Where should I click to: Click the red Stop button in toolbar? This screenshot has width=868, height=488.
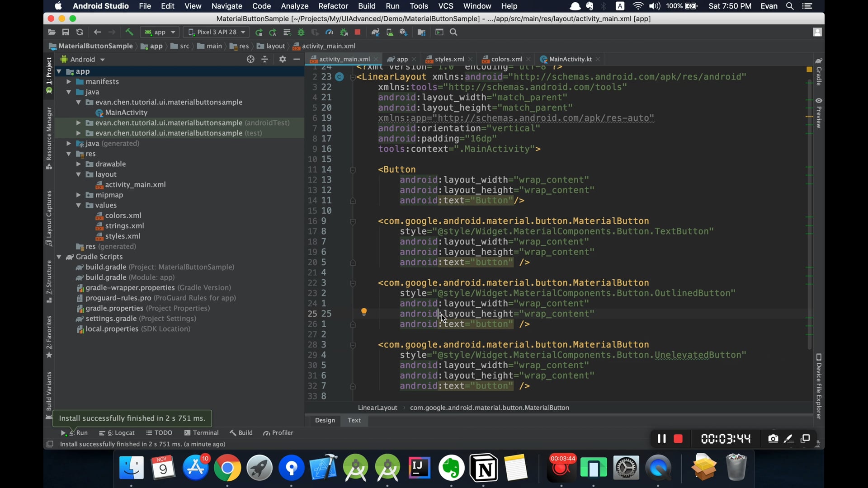tap(358, 32)
